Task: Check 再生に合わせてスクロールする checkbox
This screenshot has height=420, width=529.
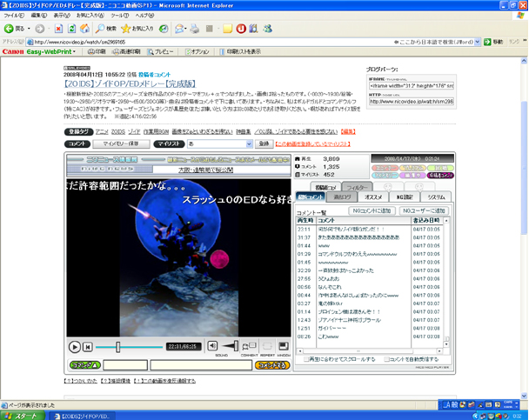Action: coord(306,359)
